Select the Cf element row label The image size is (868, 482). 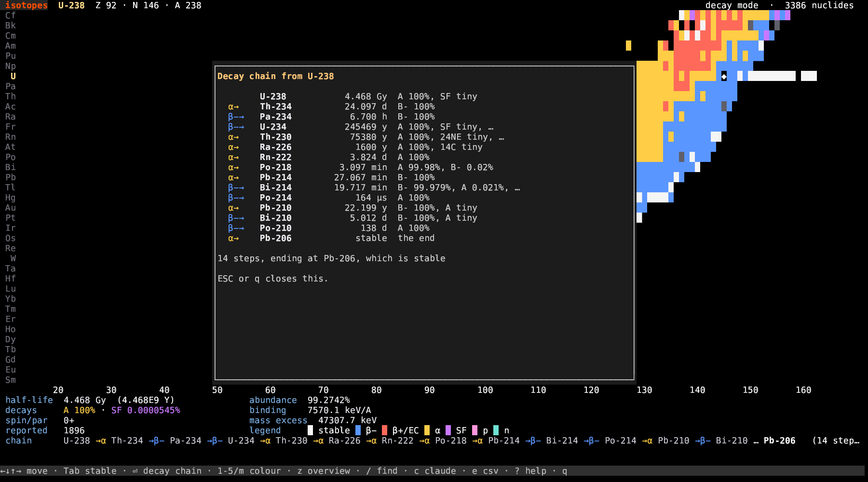point(11,15)
